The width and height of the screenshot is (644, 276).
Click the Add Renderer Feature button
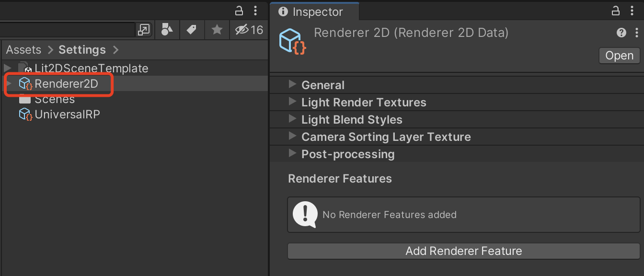point(463,251)
